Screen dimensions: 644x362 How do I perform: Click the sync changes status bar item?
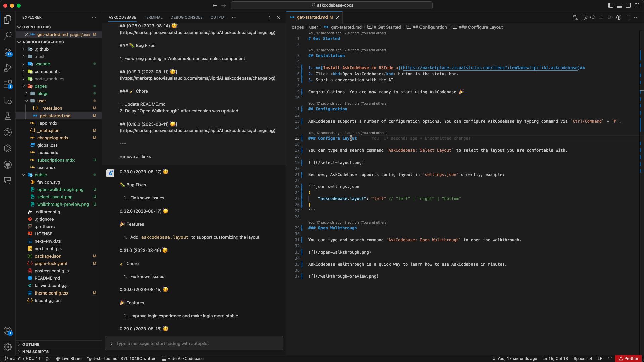pos(32,359)
